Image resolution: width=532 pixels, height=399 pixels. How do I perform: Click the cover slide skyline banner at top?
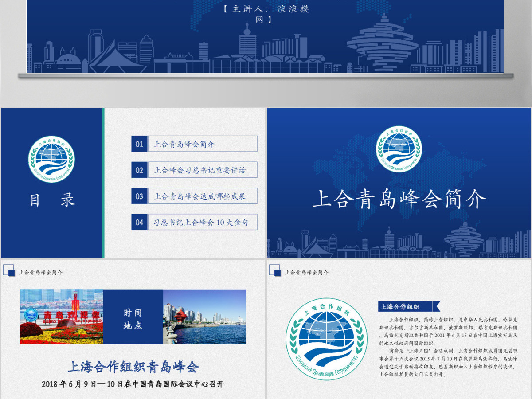(x=265, y=37)
